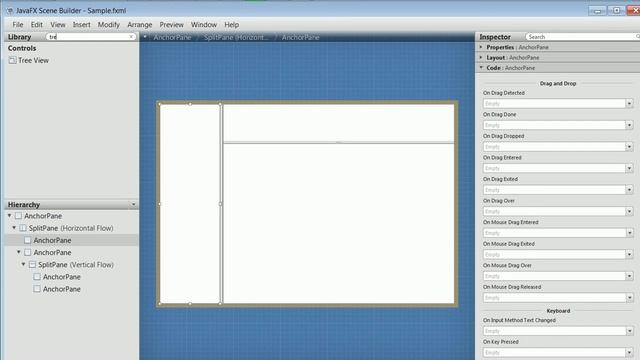Open the File menu
Viewport: 640px width, 360px height.
(18, 25)
